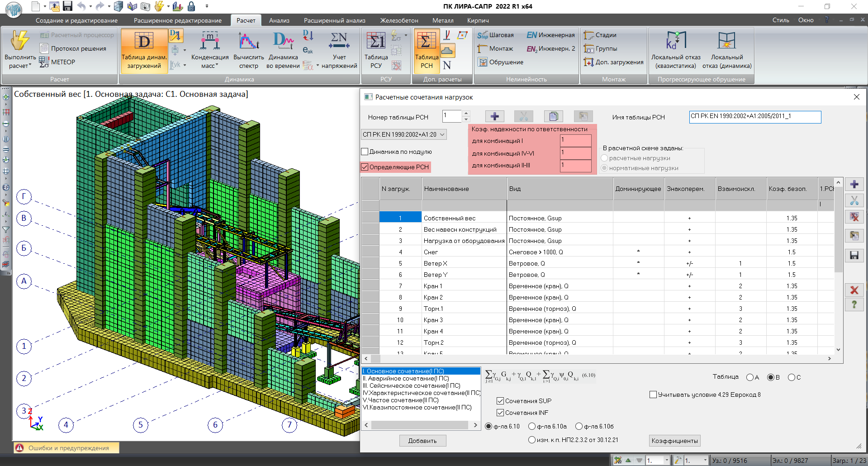Viewport: 868px width, 466px height.
Task: Uncheck the Определяющие РСН checkbox
Action: [x=365, y=167]
